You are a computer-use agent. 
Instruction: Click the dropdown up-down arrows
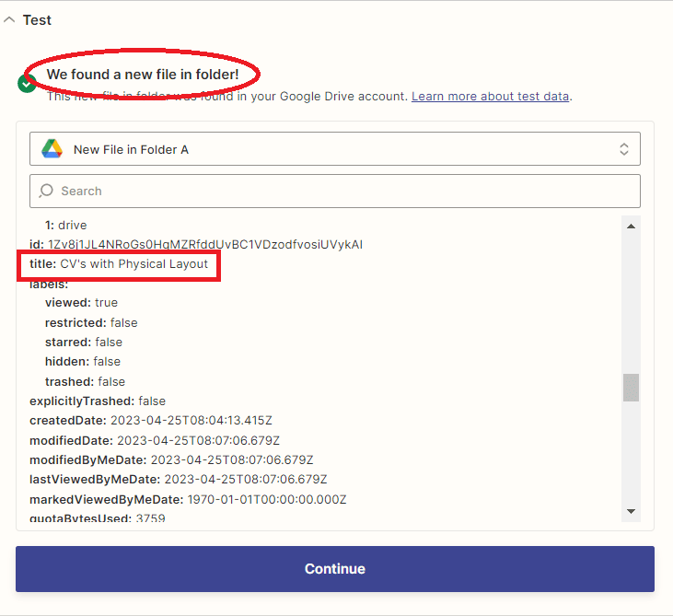click(623, 149)
